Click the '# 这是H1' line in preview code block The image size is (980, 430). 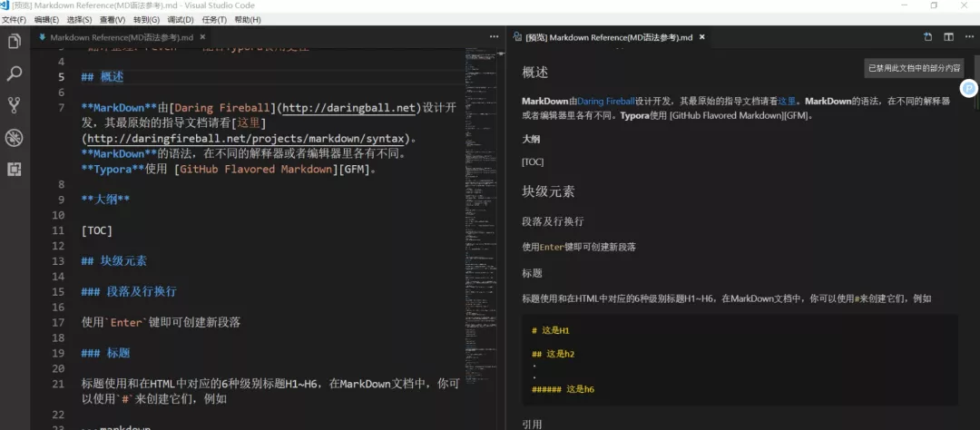[550, 330]
